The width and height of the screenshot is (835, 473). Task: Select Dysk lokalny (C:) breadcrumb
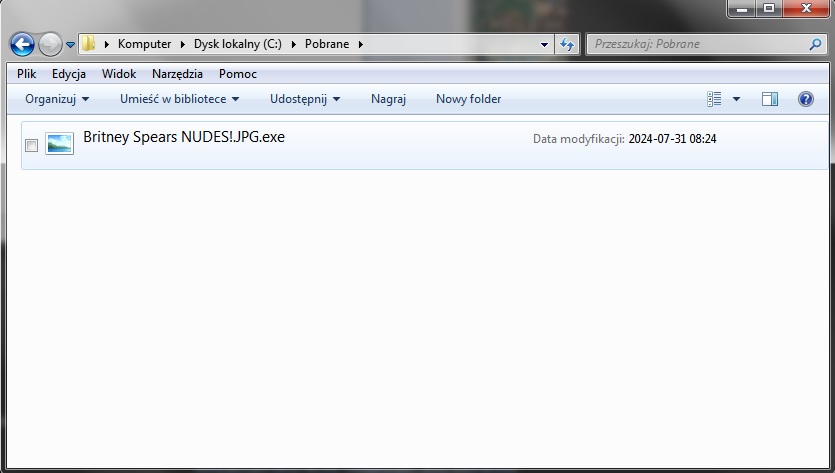pyautogui.click(x=238, y=44)
